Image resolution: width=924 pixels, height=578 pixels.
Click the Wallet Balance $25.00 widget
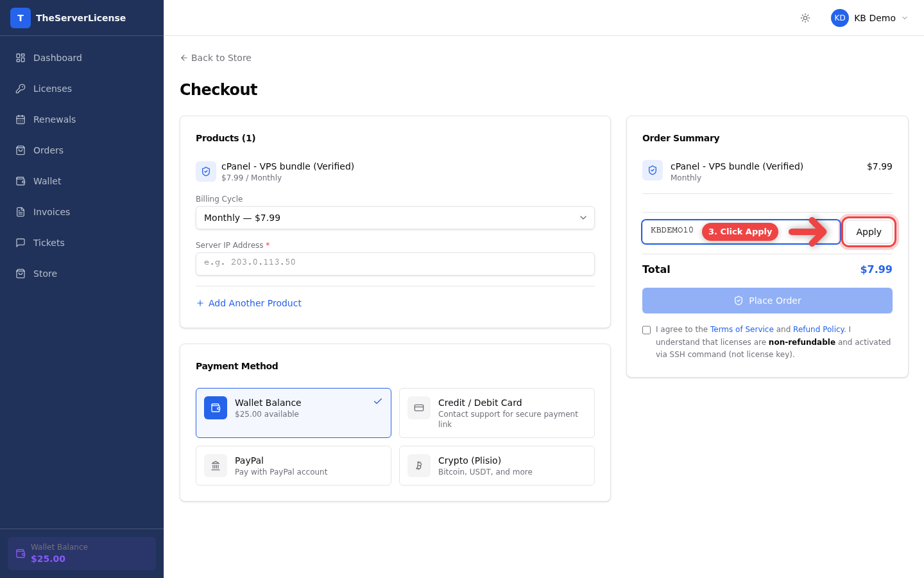81,554
